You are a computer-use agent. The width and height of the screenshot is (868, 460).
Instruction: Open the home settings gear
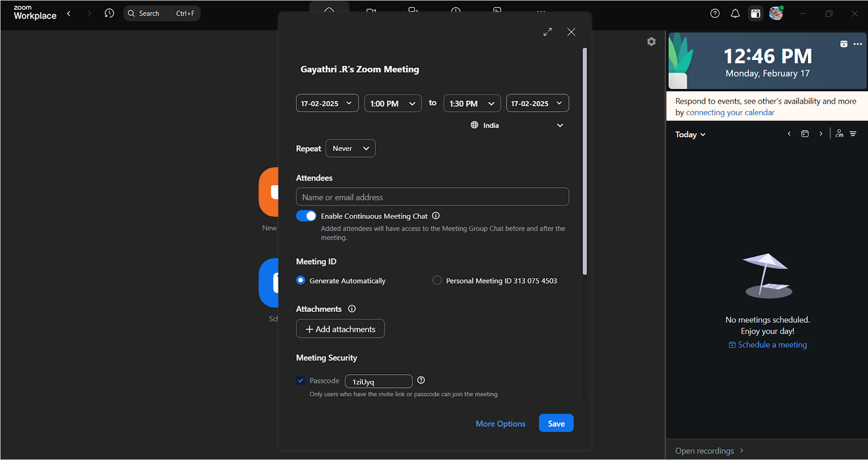pos(652,42)
